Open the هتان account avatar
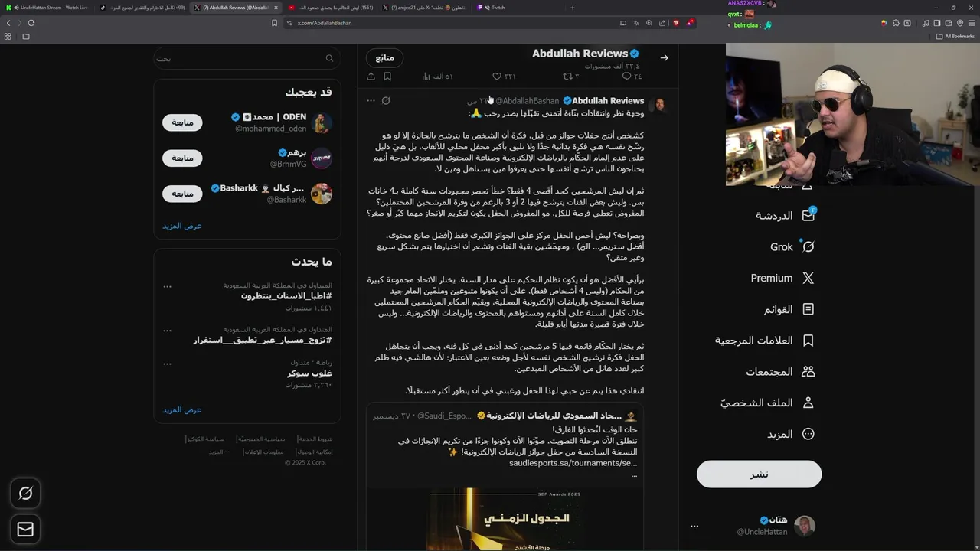The width and height of the screenshot is (980, 551). 805,526
